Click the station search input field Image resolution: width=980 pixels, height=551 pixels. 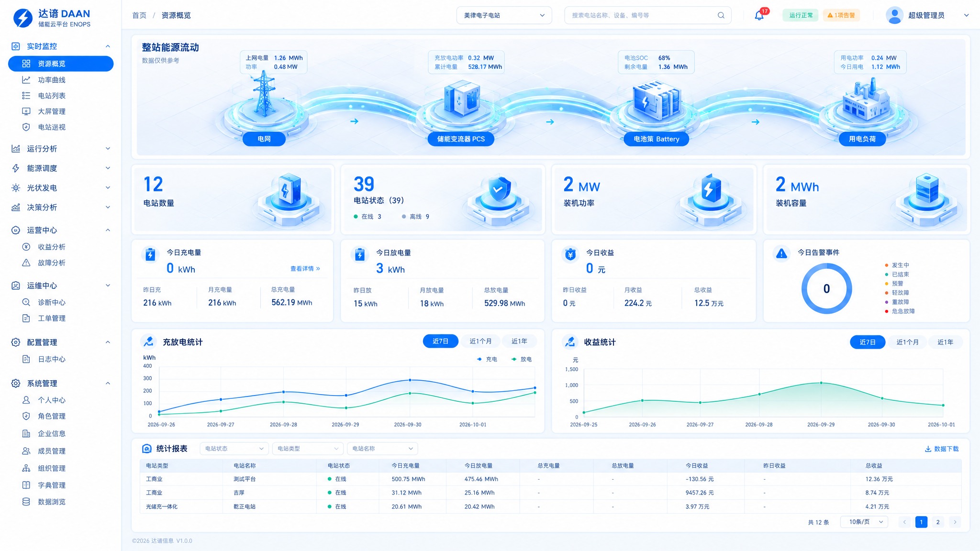pyautogui.click(x=647, y=15)
